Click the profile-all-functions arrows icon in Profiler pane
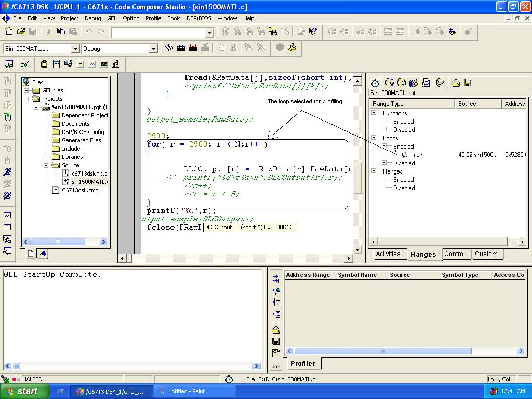The width and height of the screenshot is (532, 399). [276, 278]
